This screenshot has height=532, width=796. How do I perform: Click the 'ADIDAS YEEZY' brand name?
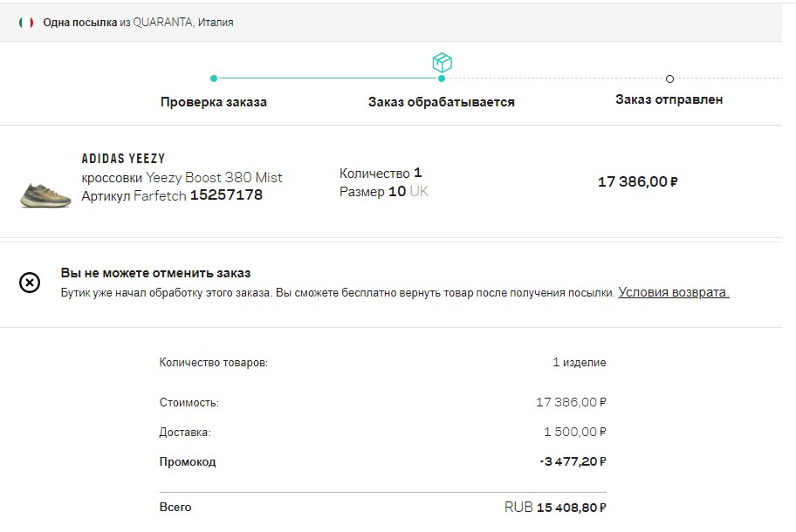click(123, 159)
